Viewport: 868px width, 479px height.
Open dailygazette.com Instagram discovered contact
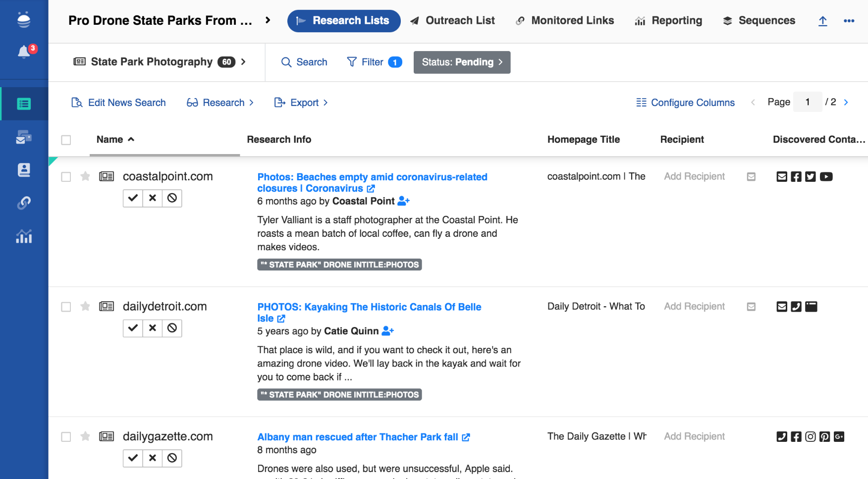coord(811,437)
